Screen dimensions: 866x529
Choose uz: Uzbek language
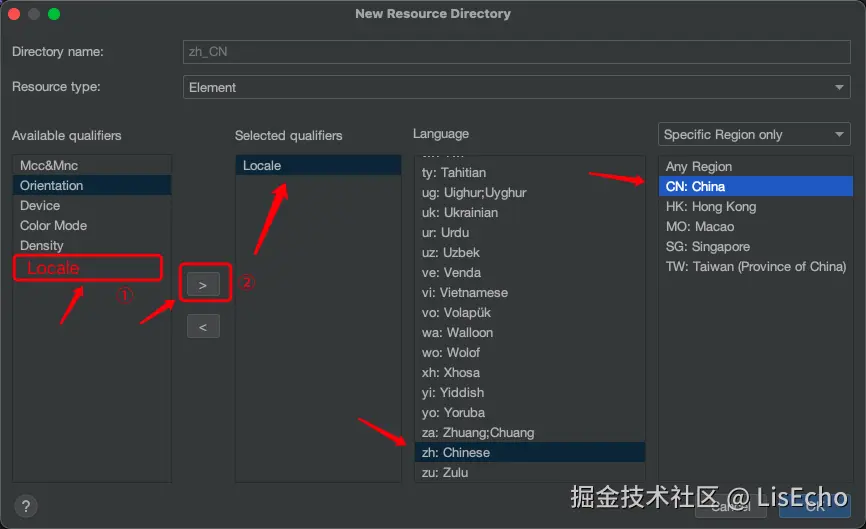point(530,252)
